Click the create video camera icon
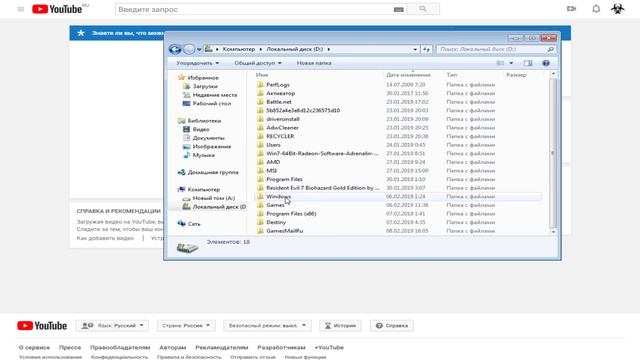 coord(571,9)
